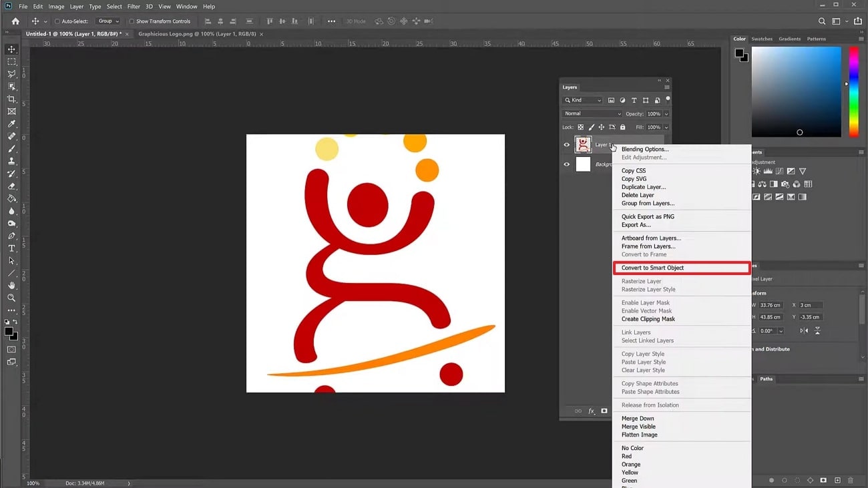
Task: Select the Brush tool
Action: (11, 149)
